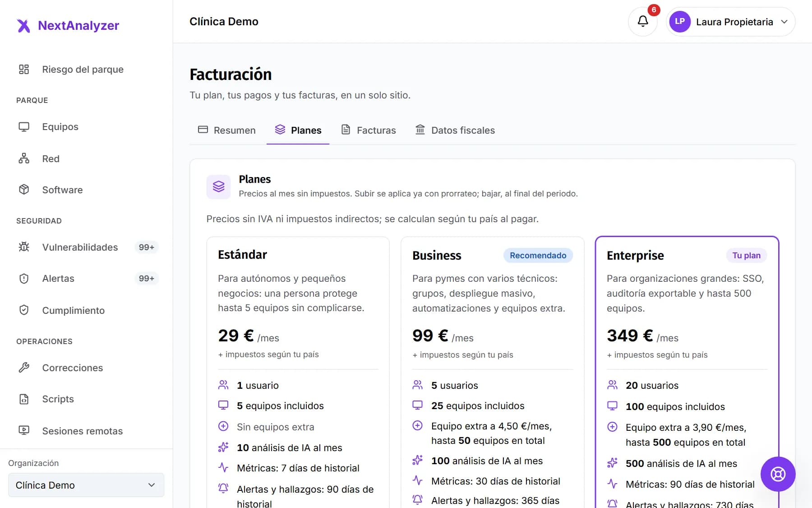
Task: Click the '29 €' Estándar price
Action: 236,336
